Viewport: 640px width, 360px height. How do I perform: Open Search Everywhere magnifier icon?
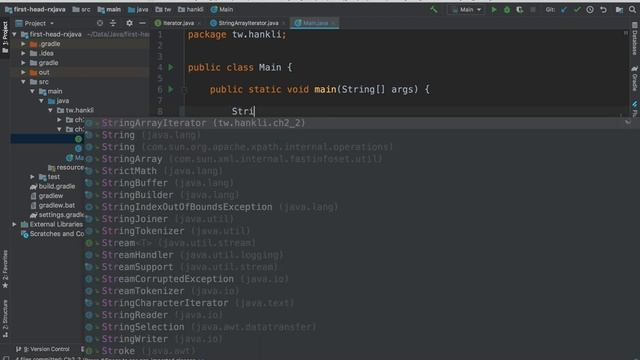[633, 9]
